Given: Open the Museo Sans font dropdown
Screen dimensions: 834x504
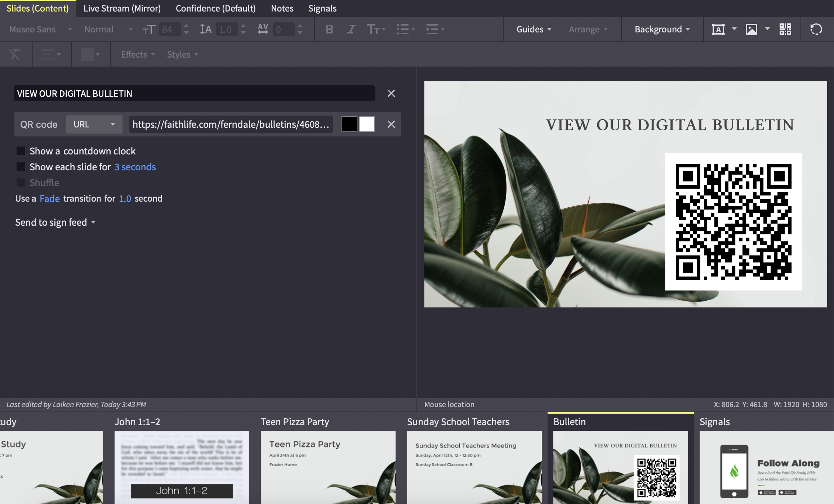Looking at the screenshot, I should (41, 29).
